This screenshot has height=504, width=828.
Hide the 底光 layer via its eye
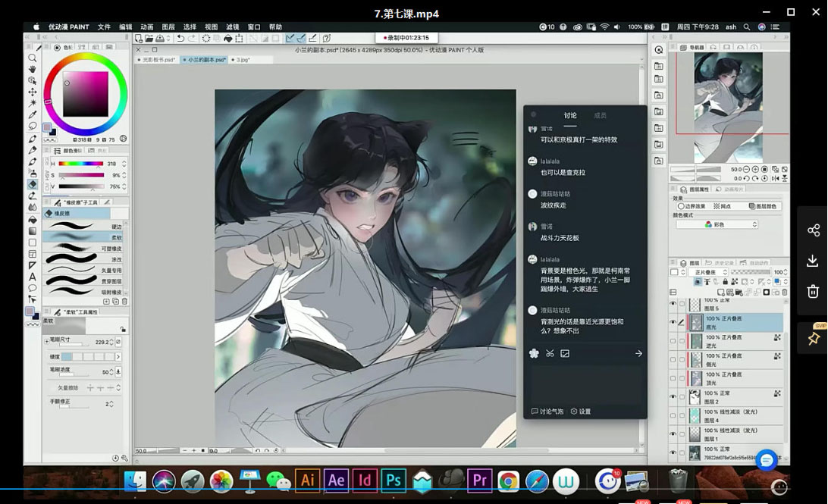(673, 322)
